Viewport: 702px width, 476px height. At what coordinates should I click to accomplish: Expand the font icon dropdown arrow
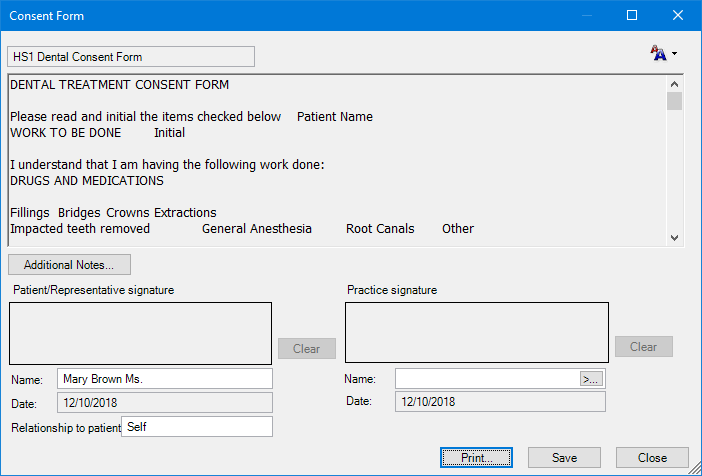tap(675, 54)
